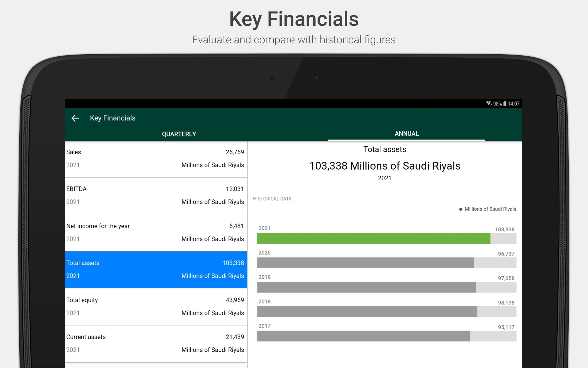
Task: Choose the Total equity row
Action: [156, 307]
